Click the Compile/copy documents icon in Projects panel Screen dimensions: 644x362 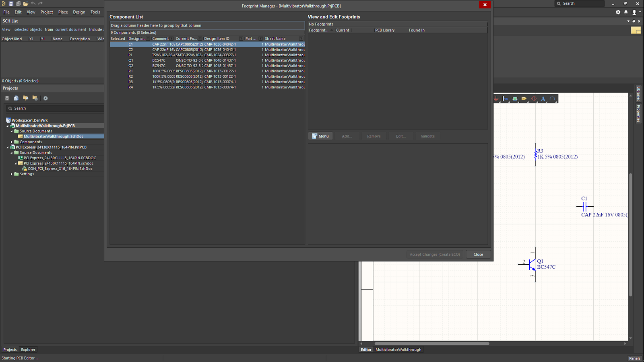16,98
